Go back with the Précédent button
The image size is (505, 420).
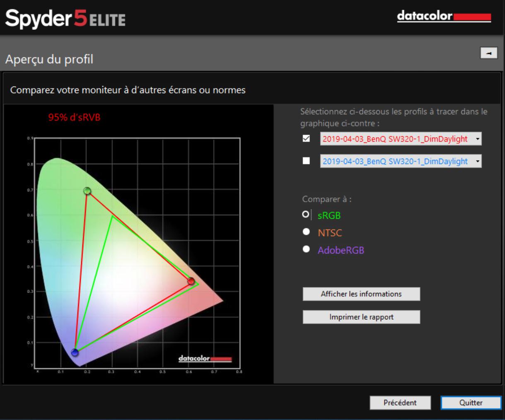click(x=400, y=403)
